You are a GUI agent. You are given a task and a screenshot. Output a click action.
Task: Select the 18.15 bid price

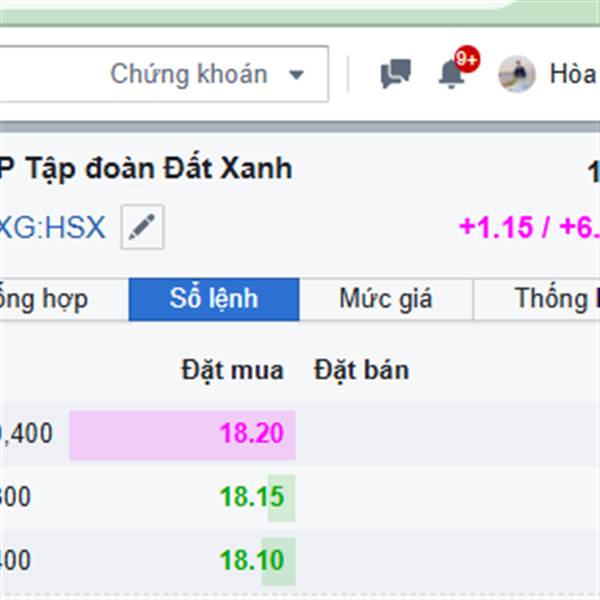[252, 497]
